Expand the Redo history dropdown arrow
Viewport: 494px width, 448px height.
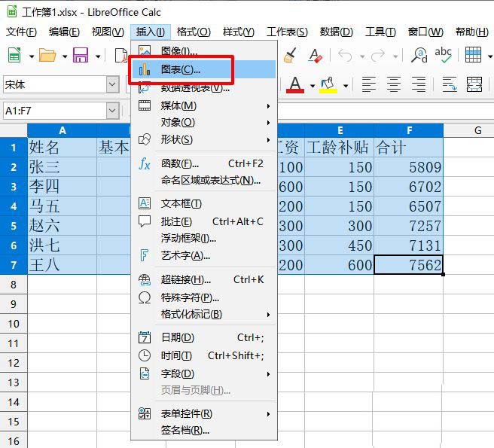point(395,56)
